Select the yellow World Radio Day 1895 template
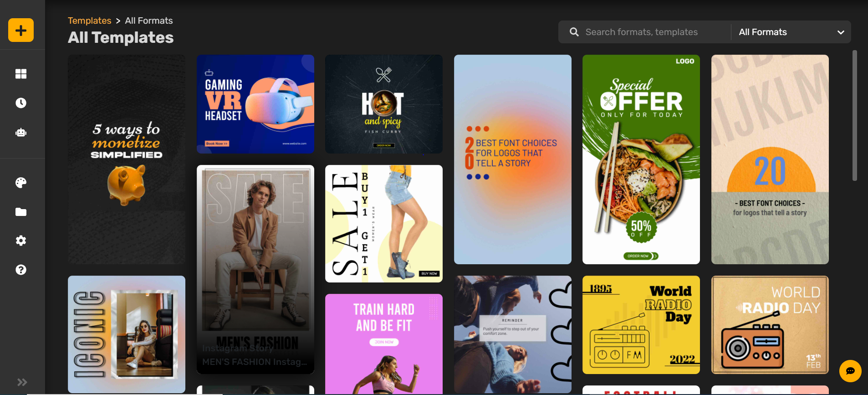The image size is (868, 395). tap(641, 325)
